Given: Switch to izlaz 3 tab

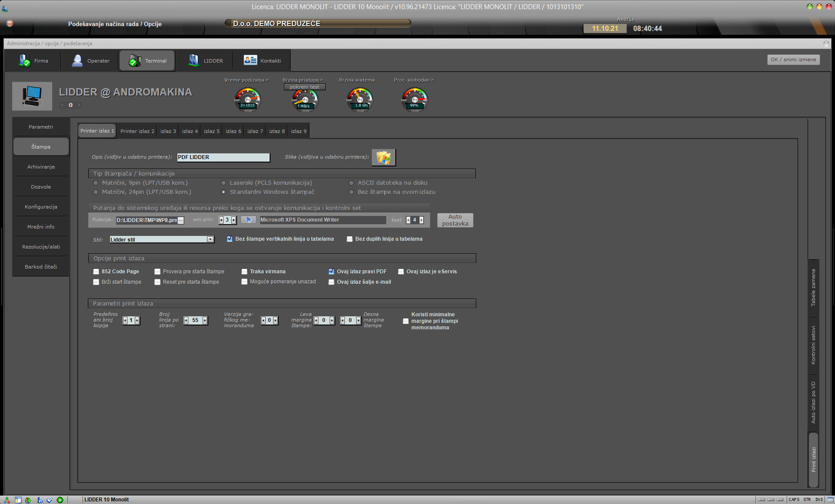Looking at the screenshot, I should click(x=168, y=131).
